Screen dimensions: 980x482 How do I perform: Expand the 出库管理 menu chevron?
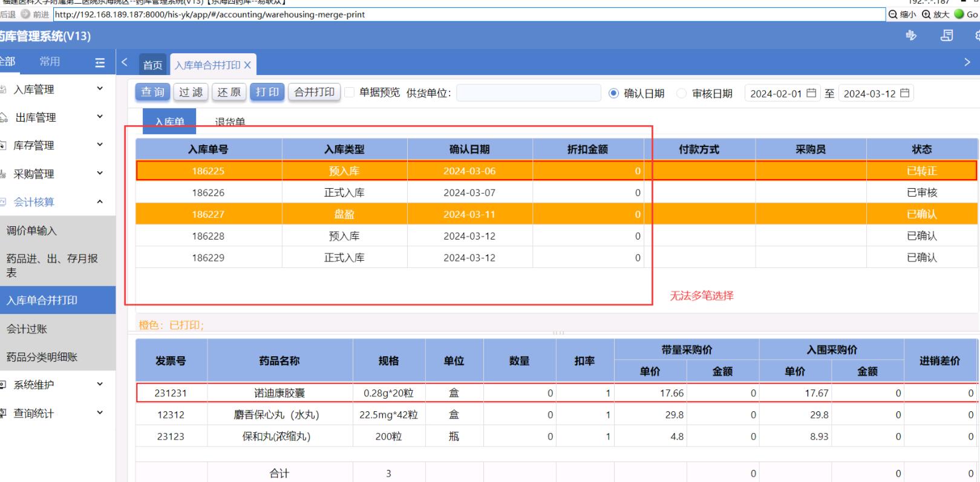pyautogui.click(x=100, y=117)
